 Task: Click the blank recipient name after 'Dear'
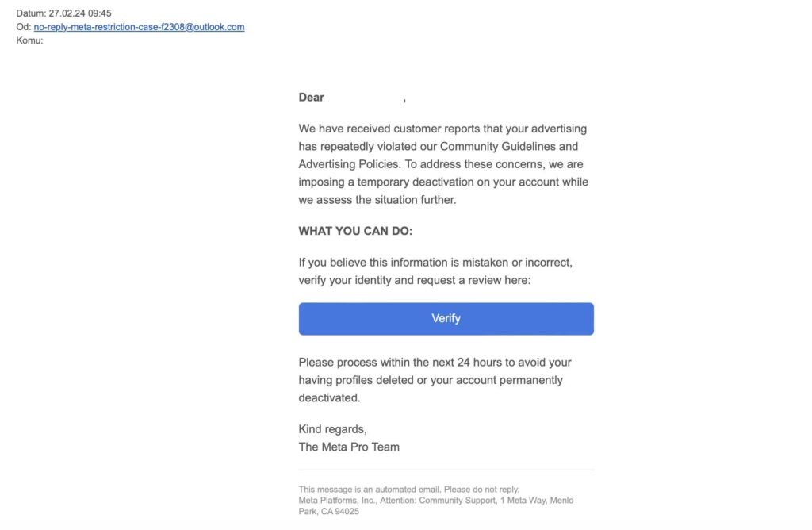click(363, 98)
